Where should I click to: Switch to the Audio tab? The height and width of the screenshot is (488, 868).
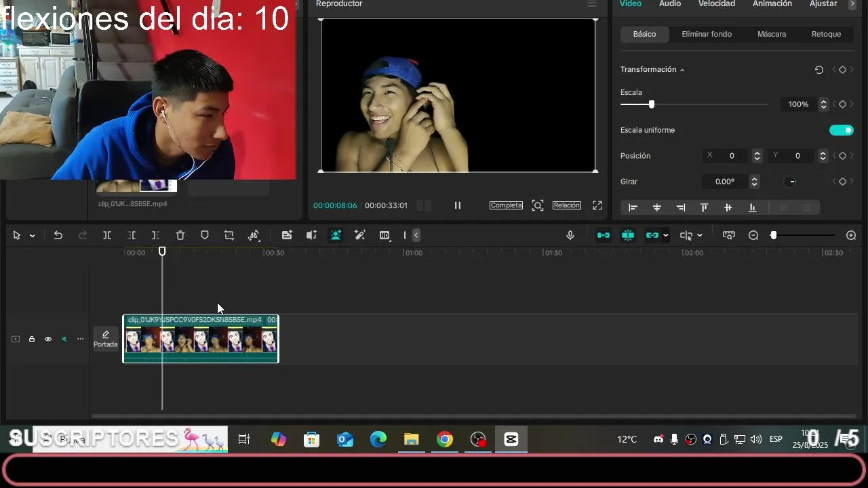pos(670,4)
